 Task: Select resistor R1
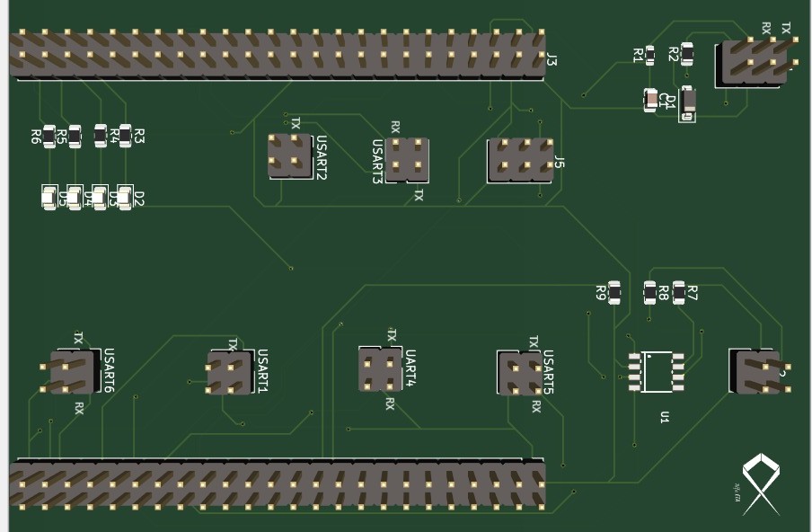[x=649, y=55]
